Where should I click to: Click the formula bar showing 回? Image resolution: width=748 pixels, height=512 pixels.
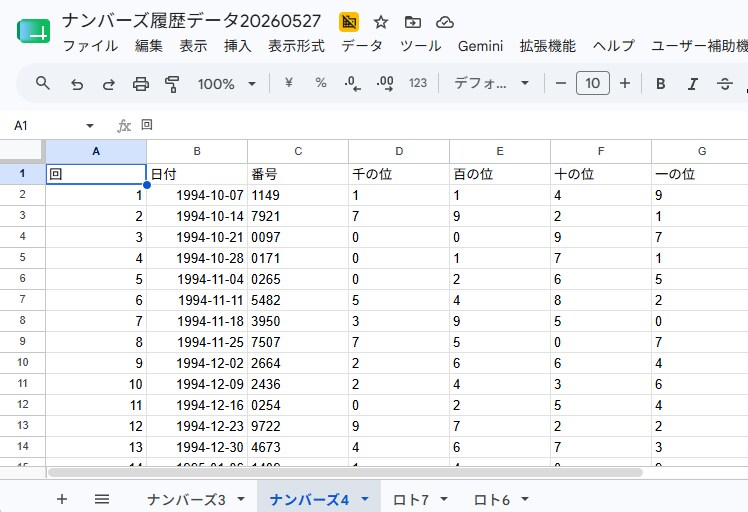click(x=444, y=125)
